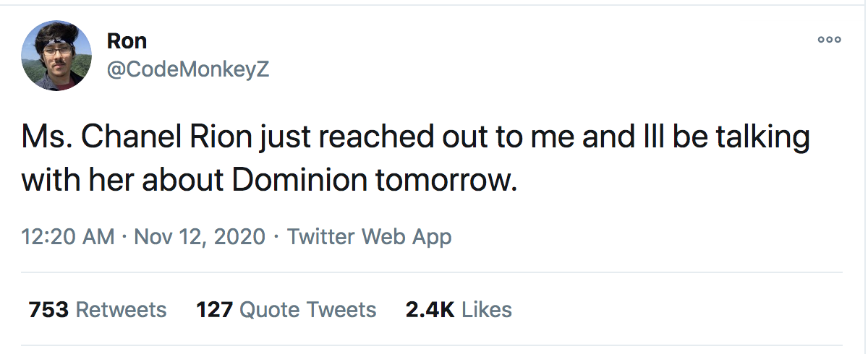Open the three-dot more options menu
Viewport: 868px width, 354px height.
[829, 40]
